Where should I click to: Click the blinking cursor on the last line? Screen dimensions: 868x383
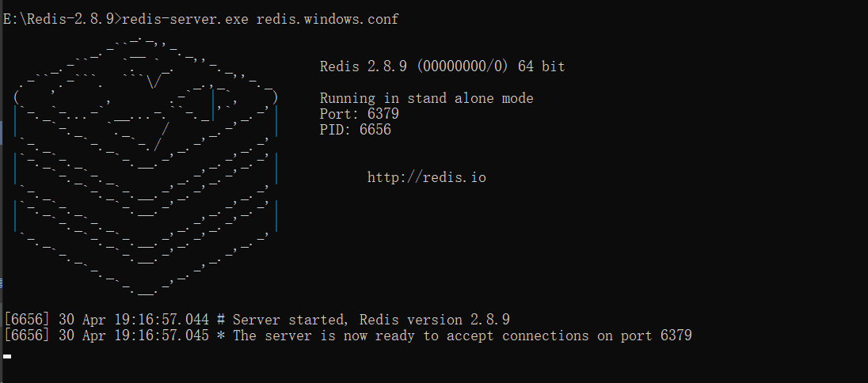pos(7,356)
